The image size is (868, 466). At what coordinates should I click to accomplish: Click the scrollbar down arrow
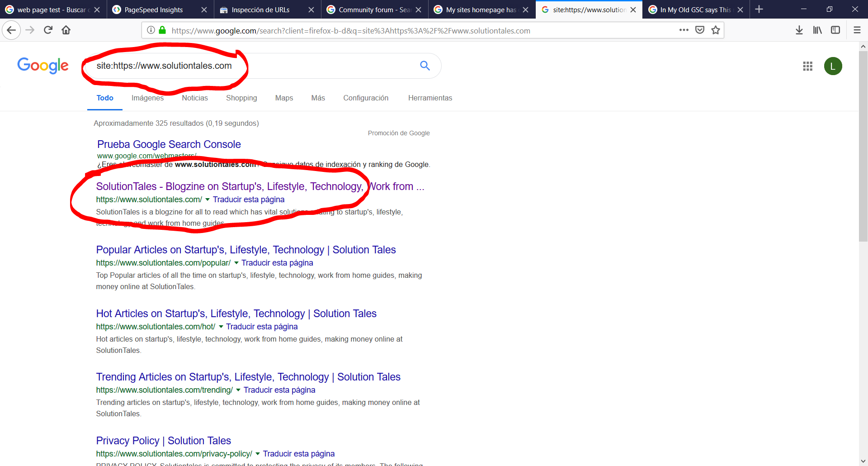[863, 461]
